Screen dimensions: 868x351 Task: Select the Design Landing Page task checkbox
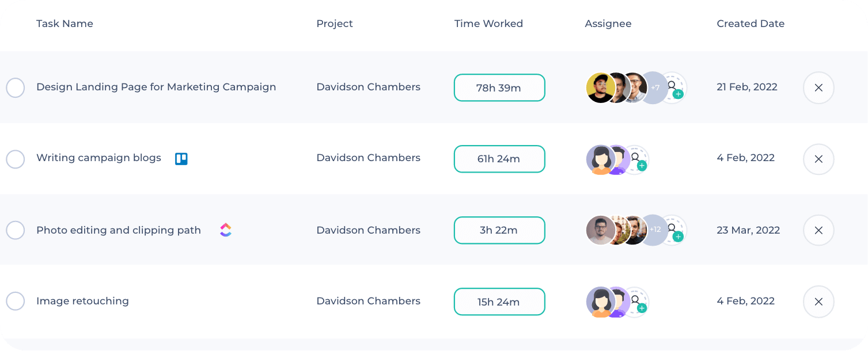coord(16,88)
